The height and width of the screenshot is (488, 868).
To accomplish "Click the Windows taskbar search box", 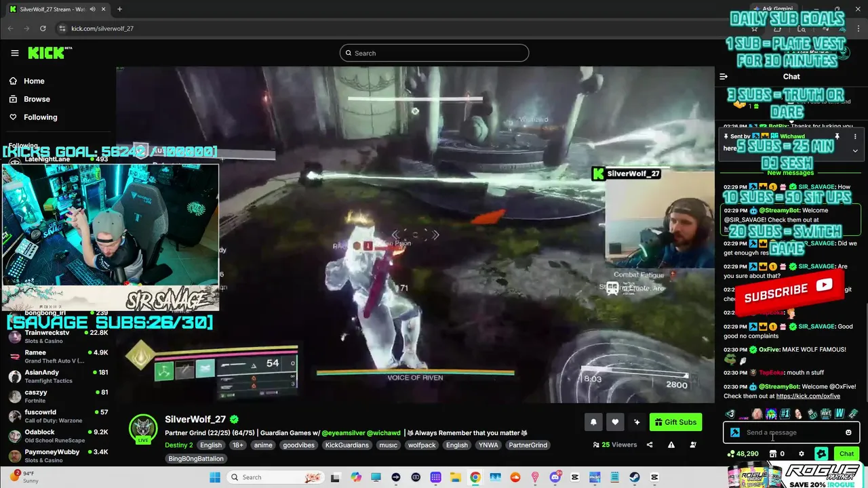I will coord(276,477).
